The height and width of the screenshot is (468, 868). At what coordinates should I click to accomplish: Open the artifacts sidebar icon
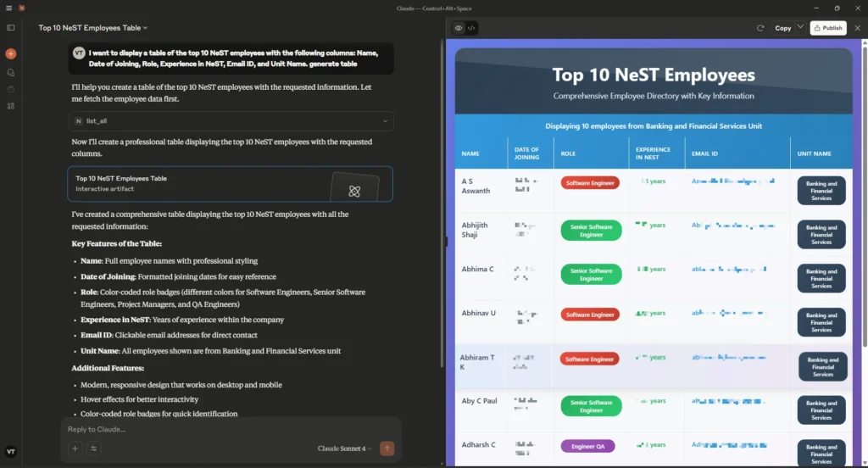pos(10,106)
